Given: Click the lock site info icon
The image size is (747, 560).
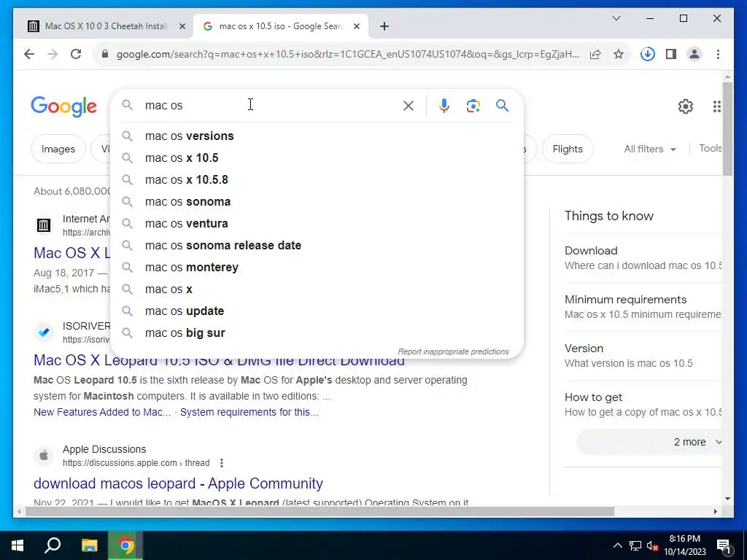Looking at the screenshot, I should click(105, 54).
